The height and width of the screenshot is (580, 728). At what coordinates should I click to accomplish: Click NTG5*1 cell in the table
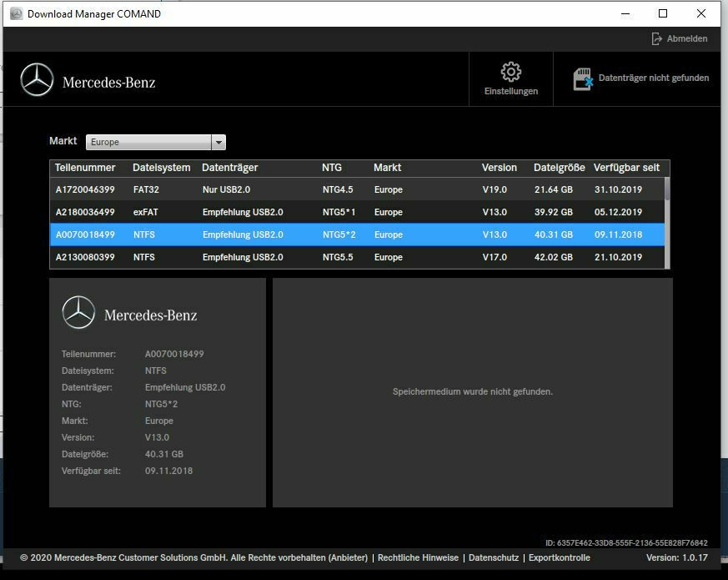(x=339, y=212)
